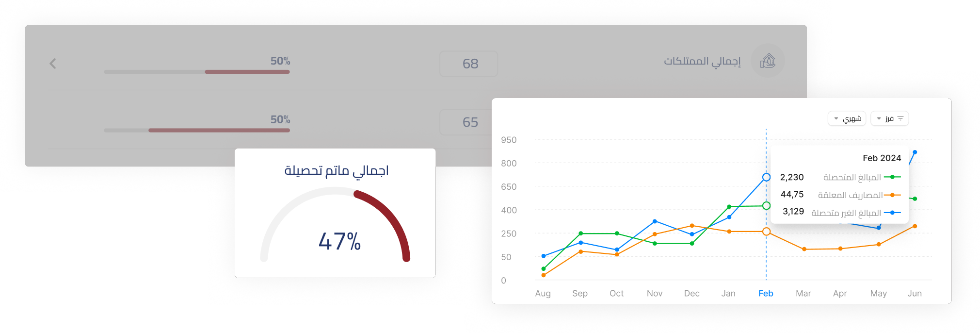980x333 pixels.
Task: Click the اجمالي ماتم تحصيلة card title
Action: pos(336,171)
